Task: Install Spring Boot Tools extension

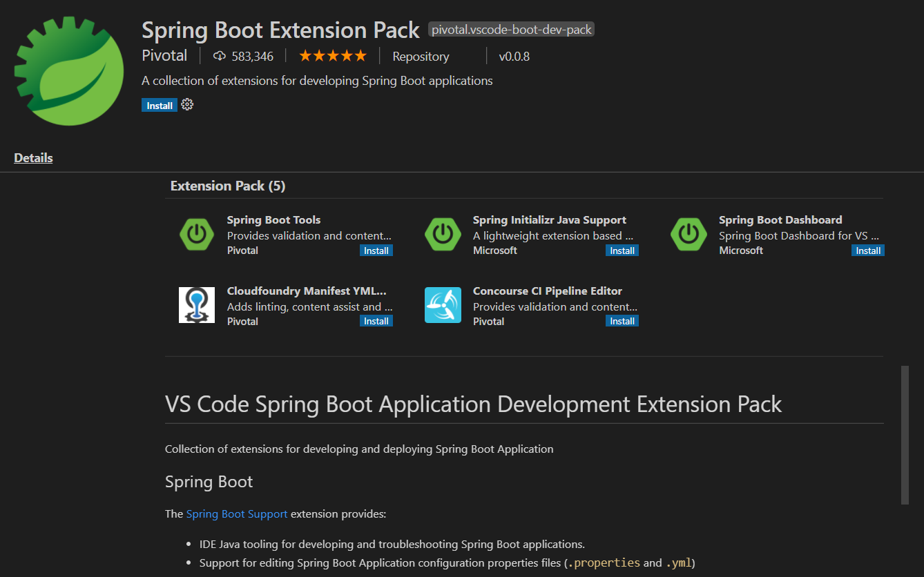Action: point(376,251)
